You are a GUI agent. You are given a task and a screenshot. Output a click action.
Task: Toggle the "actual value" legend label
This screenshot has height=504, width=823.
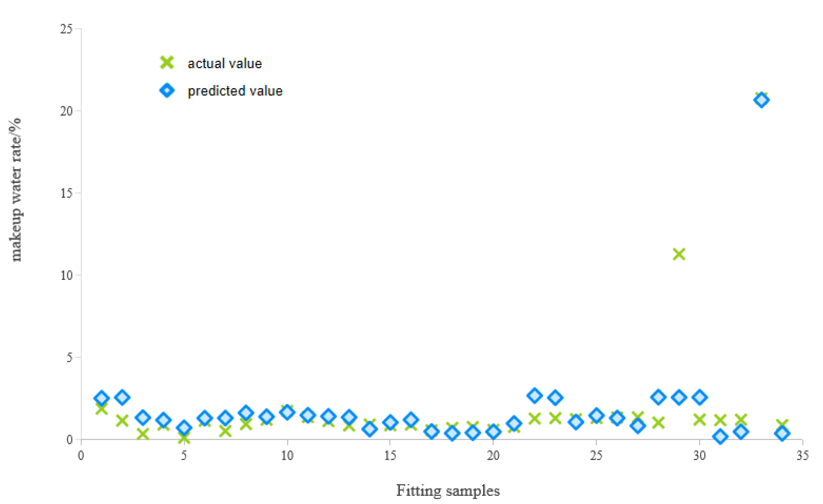point(224,63)
